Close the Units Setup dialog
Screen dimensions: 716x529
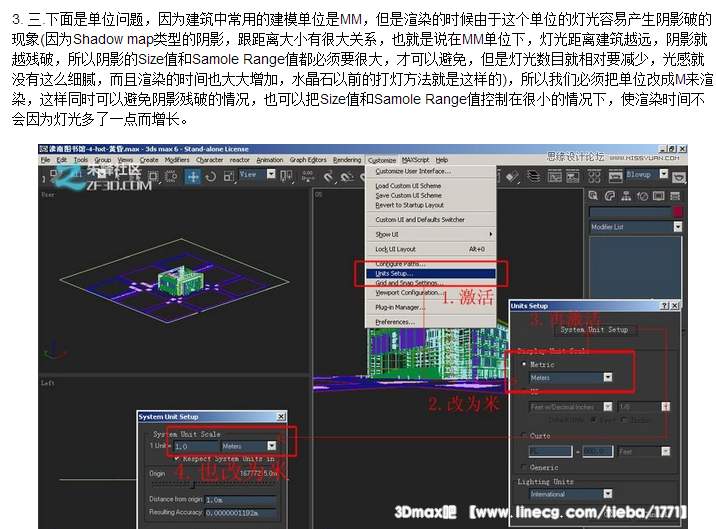(x=674, y=306)
